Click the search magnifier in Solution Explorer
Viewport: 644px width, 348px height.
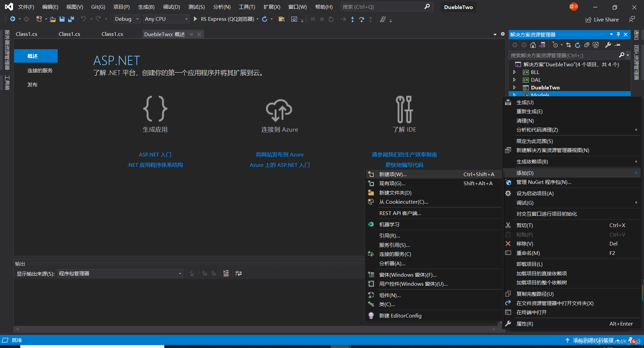622,55
